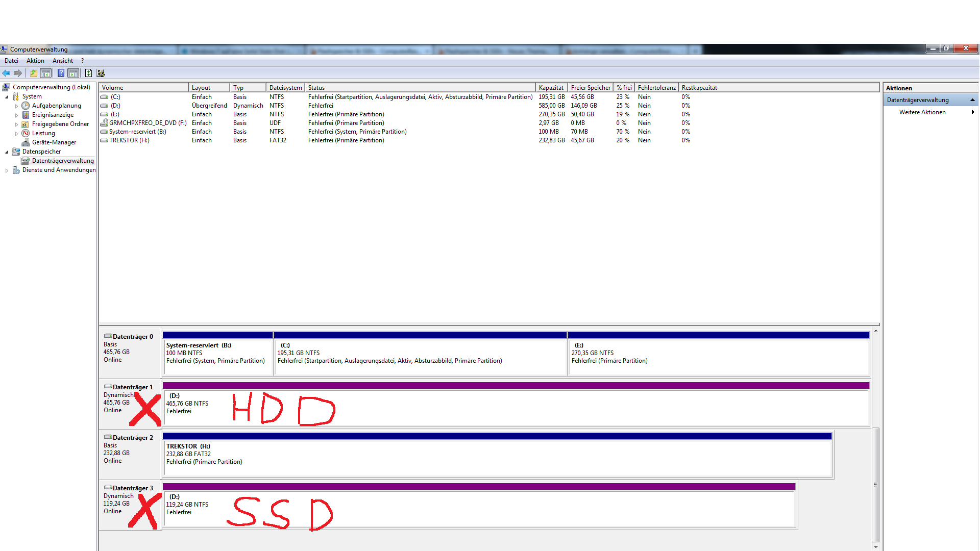Click the Up one level folder icon
Viewport: 980px width, 551px height.
coord(33,73)
